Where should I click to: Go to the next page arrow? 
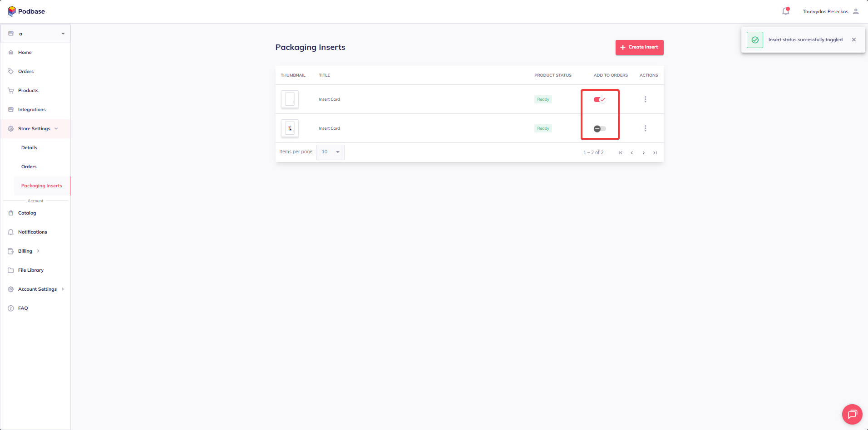(x=643, y=153)
